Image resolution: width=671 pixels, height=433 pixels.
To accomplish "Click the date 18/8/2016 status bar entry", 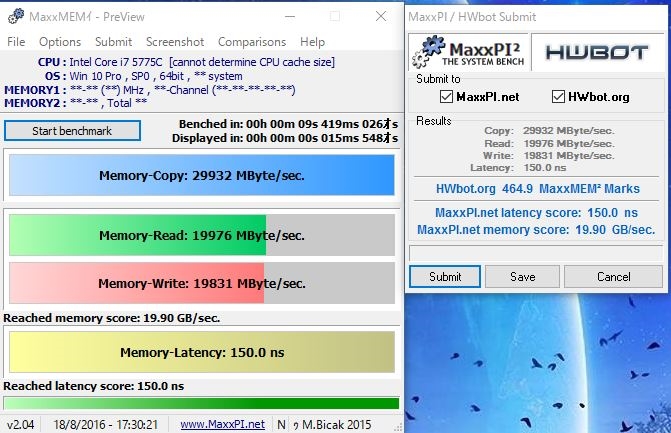I will [105, 424].
